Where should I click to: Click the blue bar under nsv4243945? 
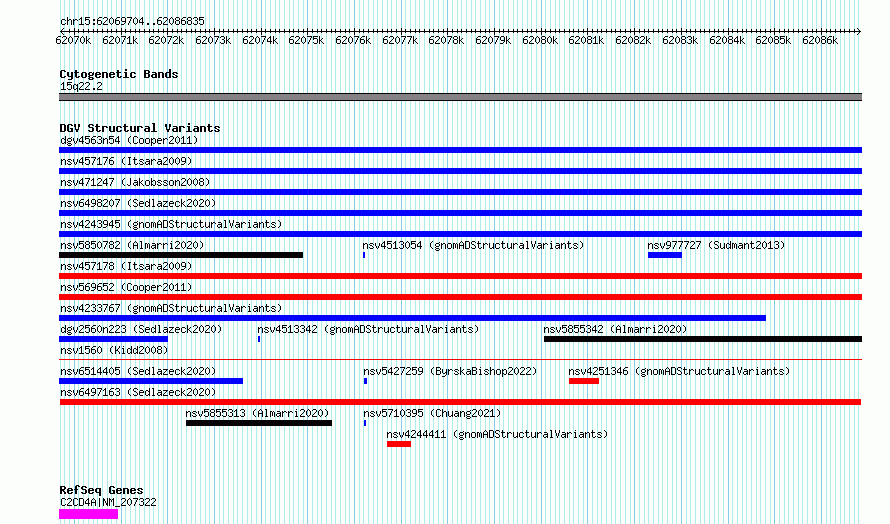coord(460,234)
